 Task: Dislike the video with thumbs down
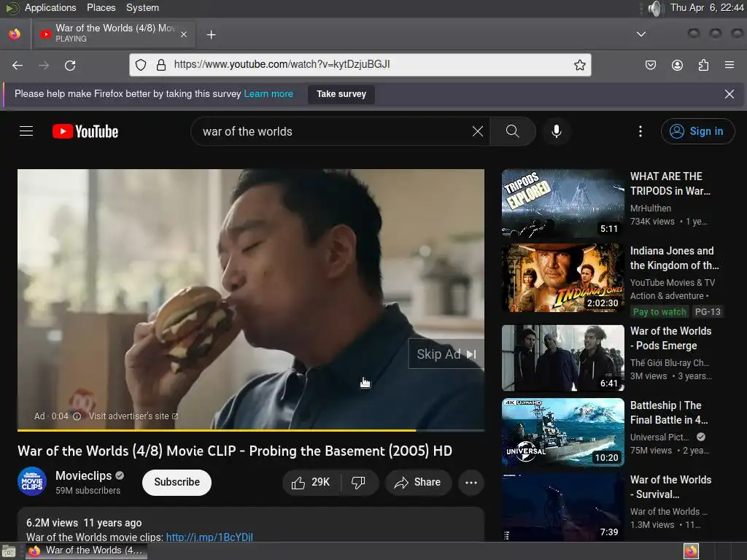click(x=359, y=483)
